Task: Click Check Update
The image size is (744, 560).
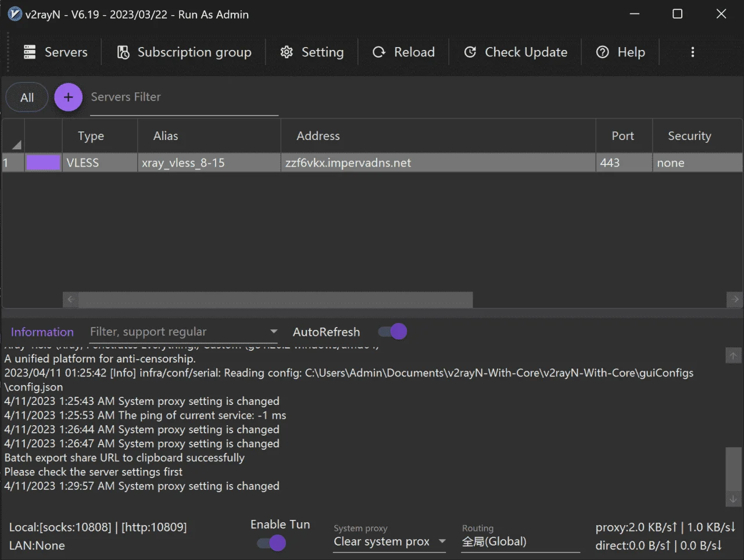Action: click(516, 52)
